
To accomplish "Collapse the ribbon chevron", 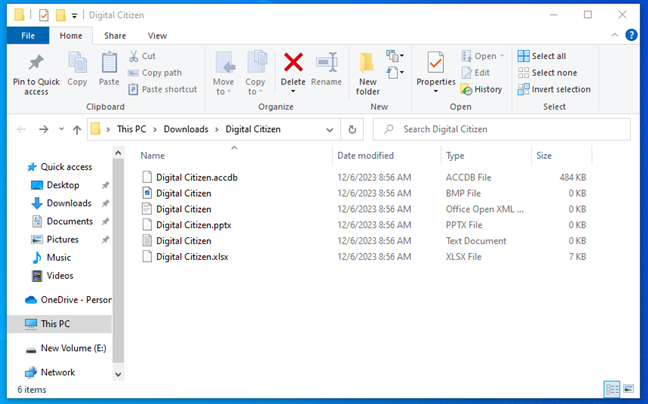I will coord(615,35).
